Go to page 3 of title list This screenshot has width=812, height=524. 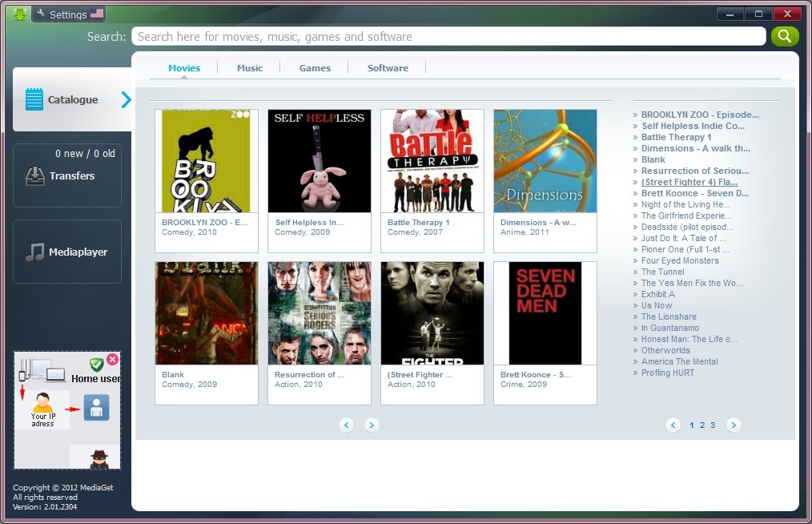(713, 425)
